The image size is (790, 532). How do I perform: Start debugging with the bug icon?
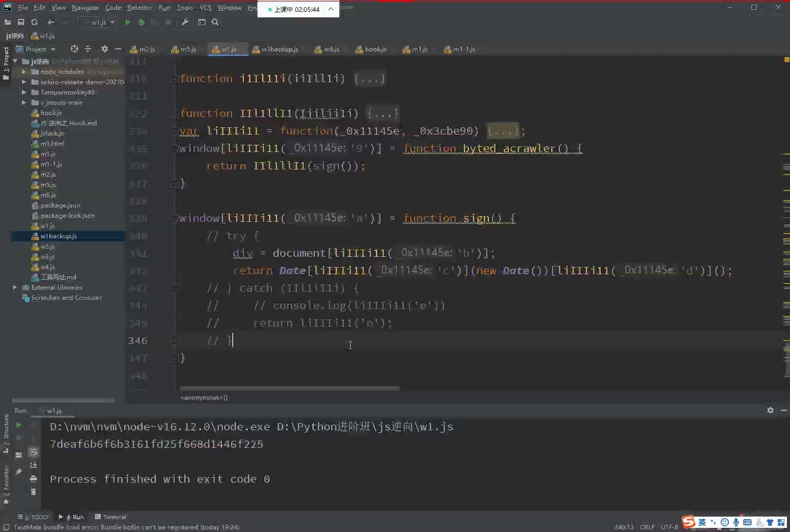(141, 22)
